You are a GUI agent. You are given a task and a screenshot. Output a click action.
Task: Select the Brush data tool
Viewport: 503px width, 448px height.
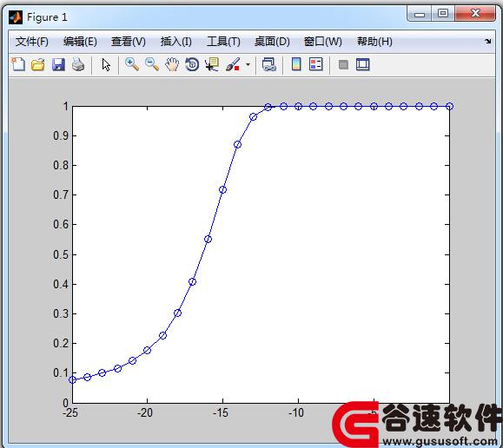(x=233, y=65)
